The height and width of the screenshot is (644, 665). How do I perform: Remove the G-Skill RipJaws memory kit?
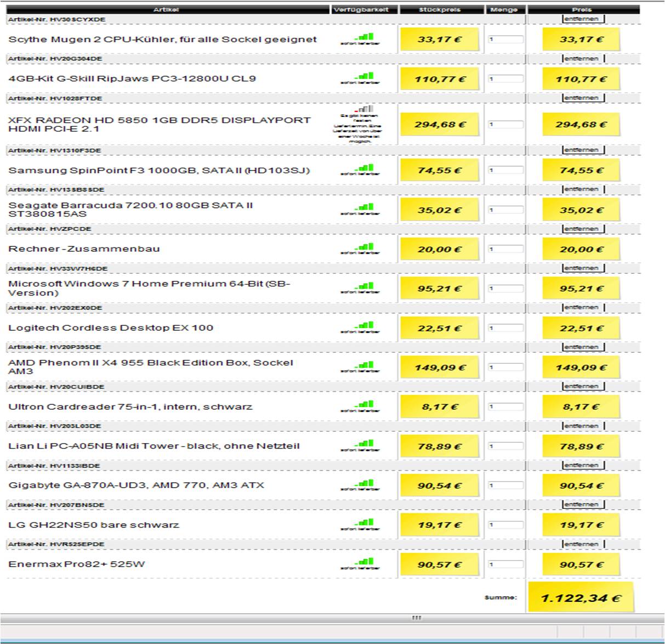[583, 58]
